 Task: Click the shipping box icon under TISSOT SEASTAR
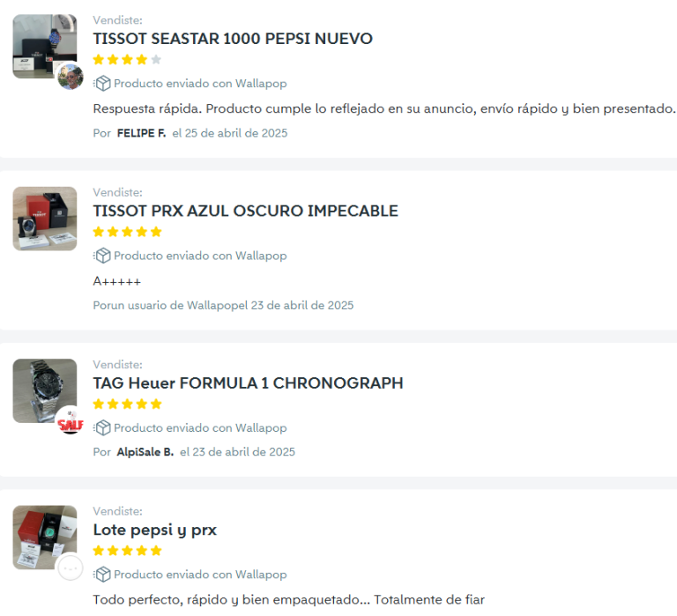[102, 84]
